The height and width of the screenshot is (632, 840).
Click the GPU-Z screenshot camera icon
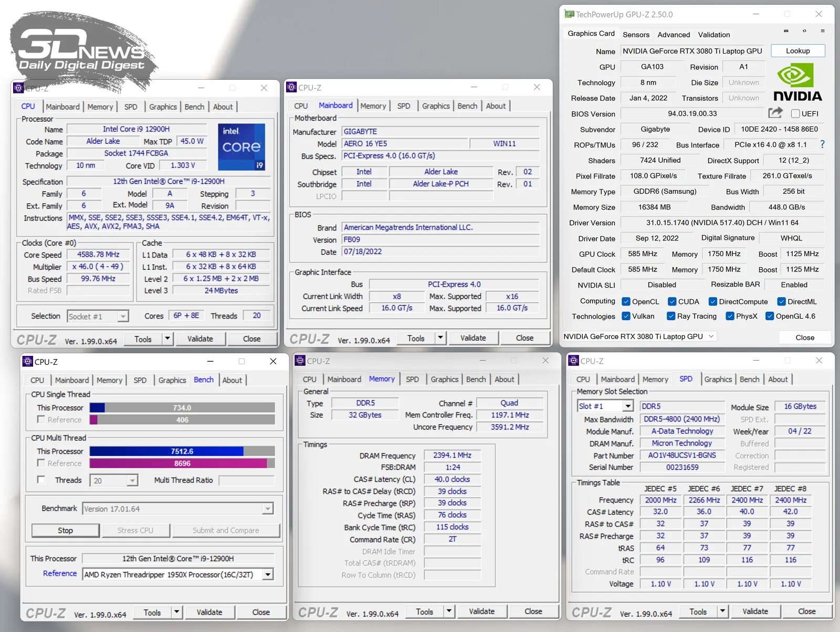tap(786, 31)
